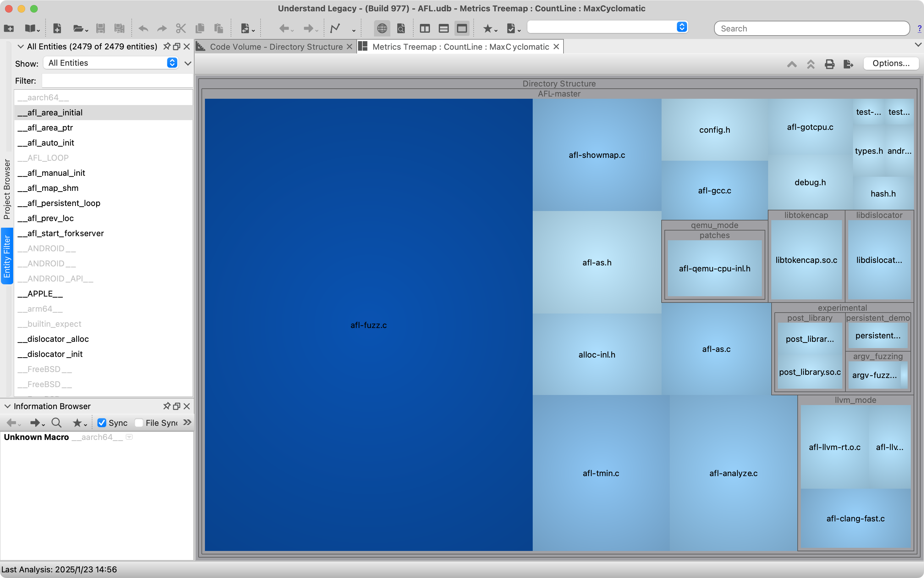Click the afl-fuzz.c treemap block
Image resolution: width=924 pixels, height=578 pixels.
click(x=368, y=325)
